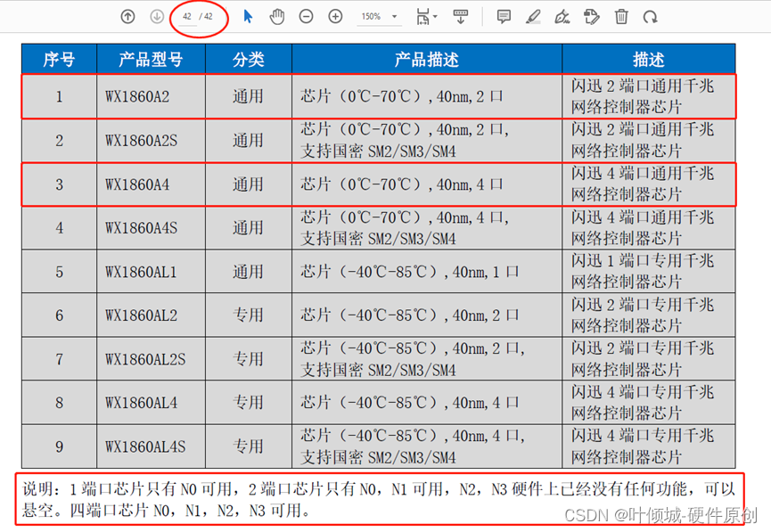Viewport: 771px width, 532px height.
Task: Open the sign with fountain pen tool
Action: tap(562, 17)
